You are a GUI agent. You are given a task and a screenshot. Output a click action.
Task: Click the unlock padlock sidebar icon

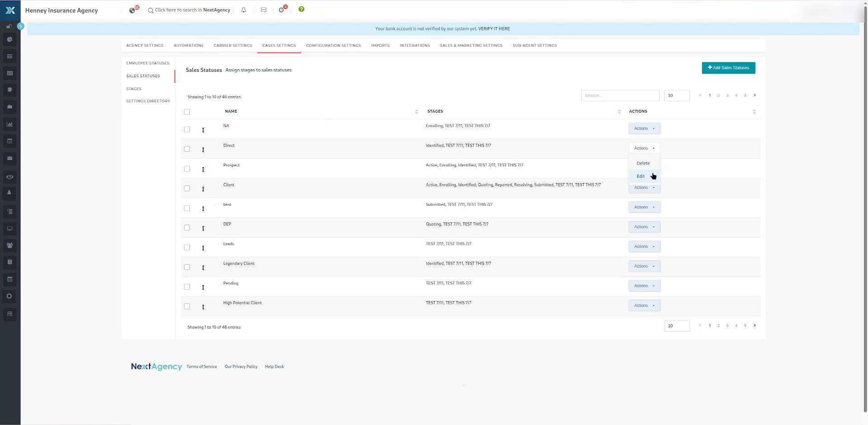[x=9, y=26]
